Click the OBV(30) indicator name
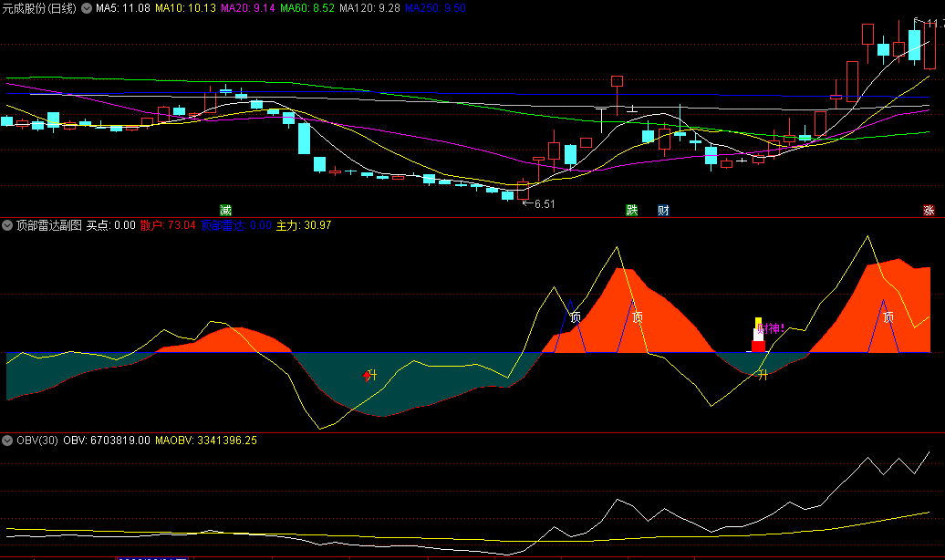This screenshot has width=945, height=560. 37,441
